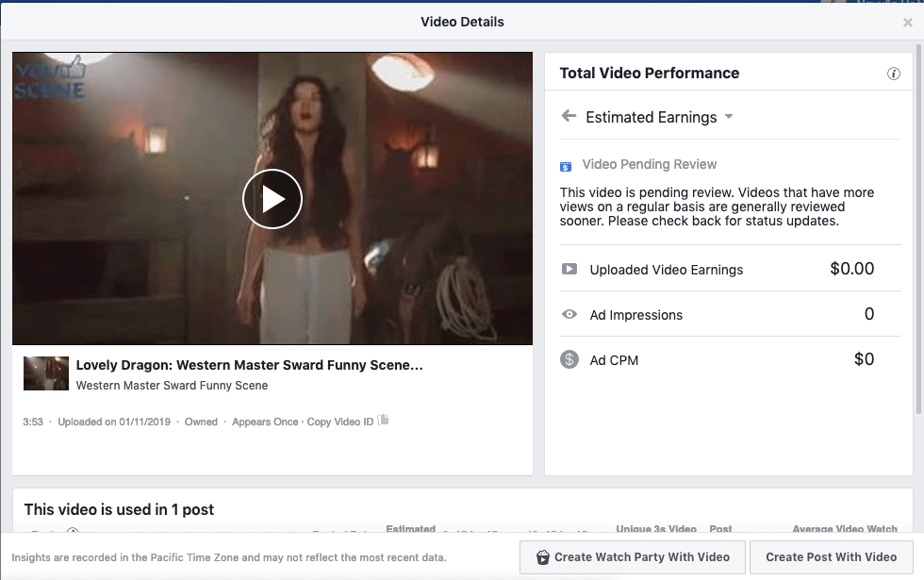This screenshot has height=580, width=924.
Task: Click the Lovely Dragon video title
Action: point(249,365)
